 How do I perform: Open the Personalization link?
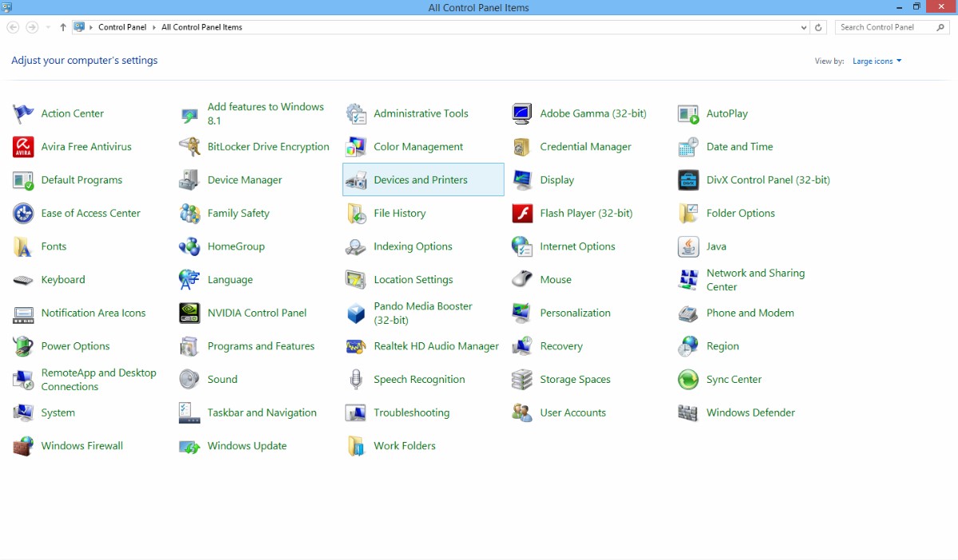[x=575, y=314]
